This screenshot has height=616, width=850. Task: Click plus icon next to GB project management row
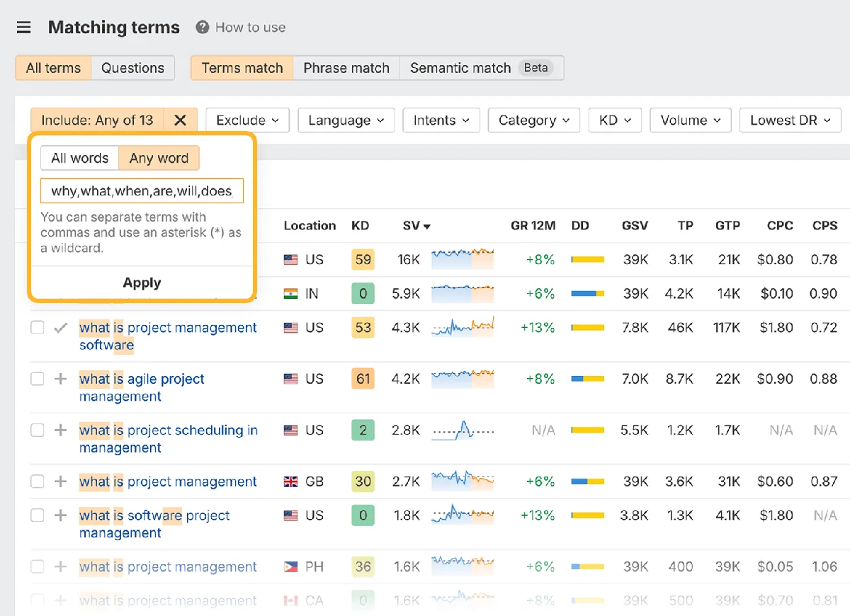click(x=61, y=481)
